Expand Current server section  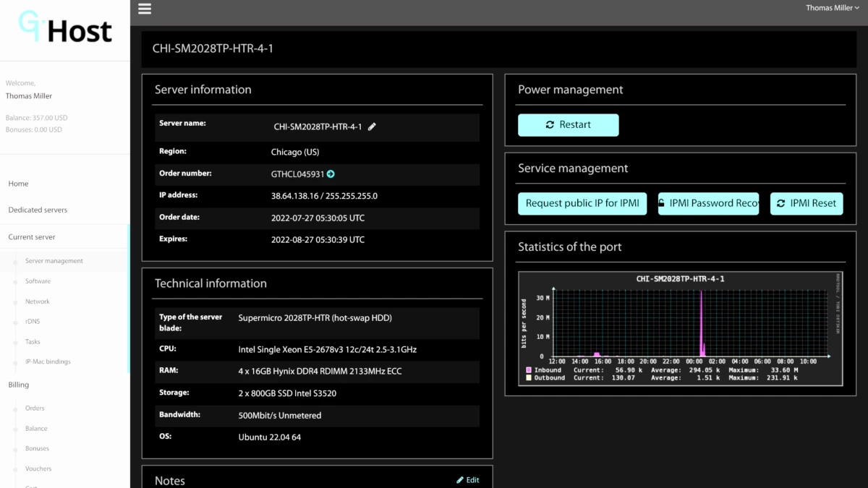[32, 237]
